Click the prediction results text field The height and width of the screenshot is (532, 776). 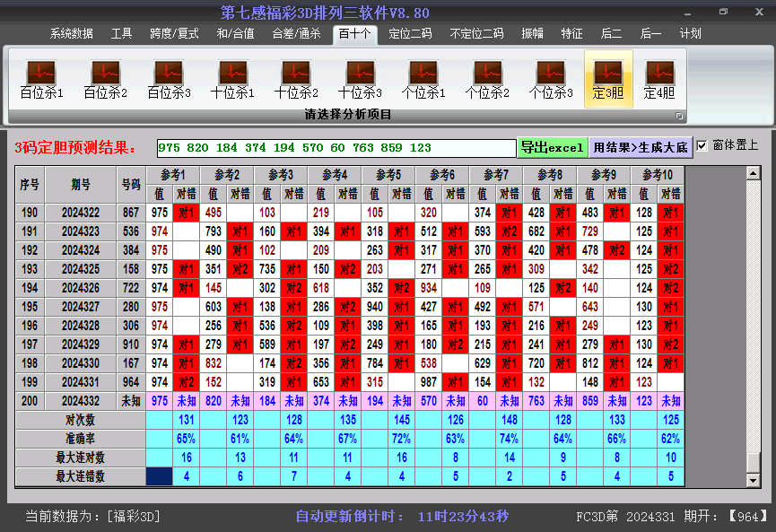pos(336,148)
